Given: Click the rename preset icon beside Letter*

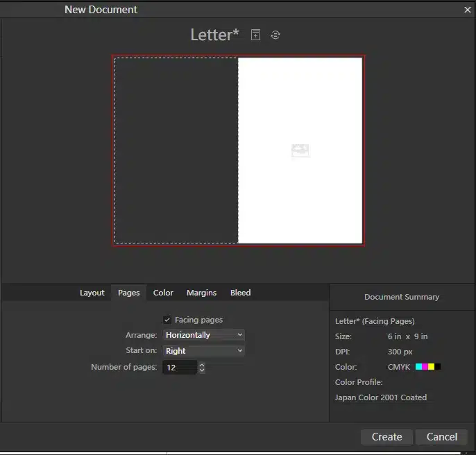Looking at the screenshot, I should tap(275, 35).
